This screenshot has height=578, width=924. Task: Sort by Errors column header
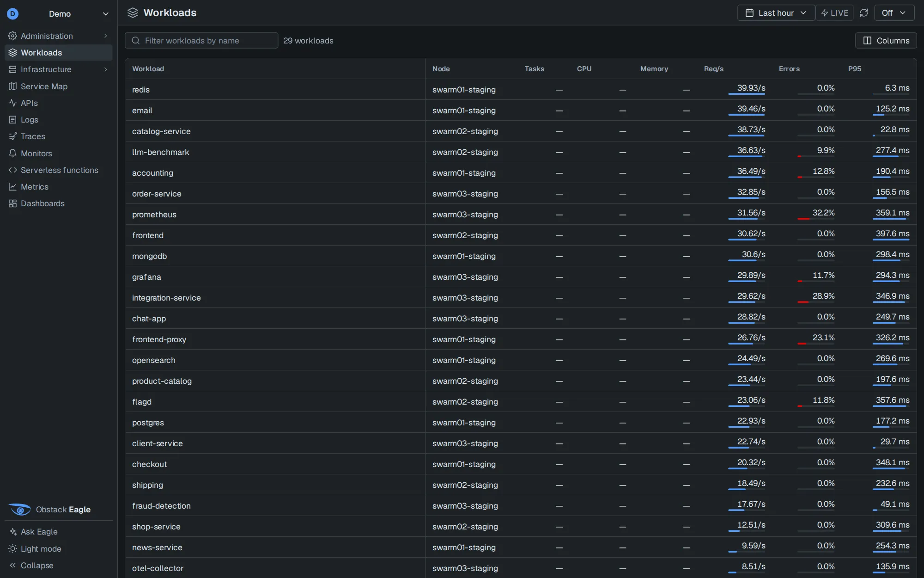pos(789,69)
